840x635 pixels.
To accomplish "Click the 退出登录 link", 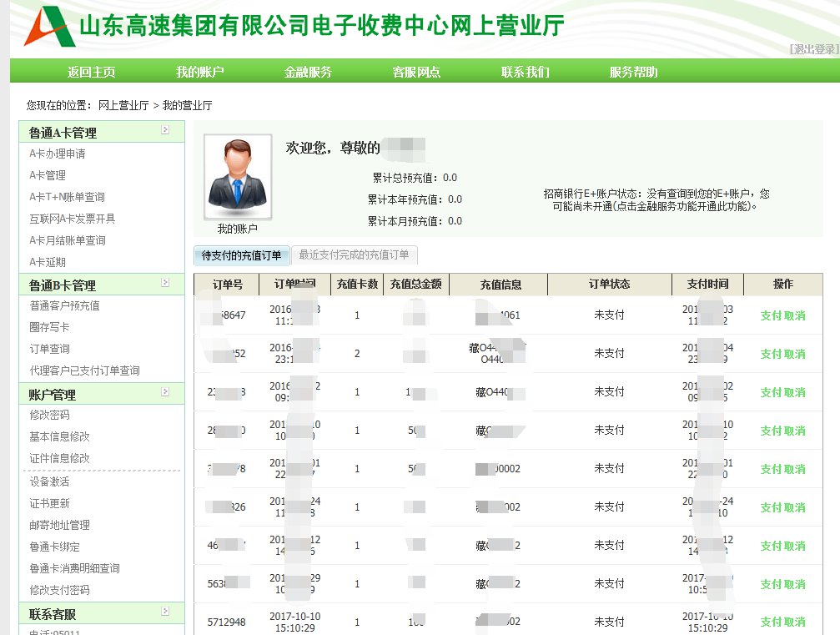I will pos(813,49).
